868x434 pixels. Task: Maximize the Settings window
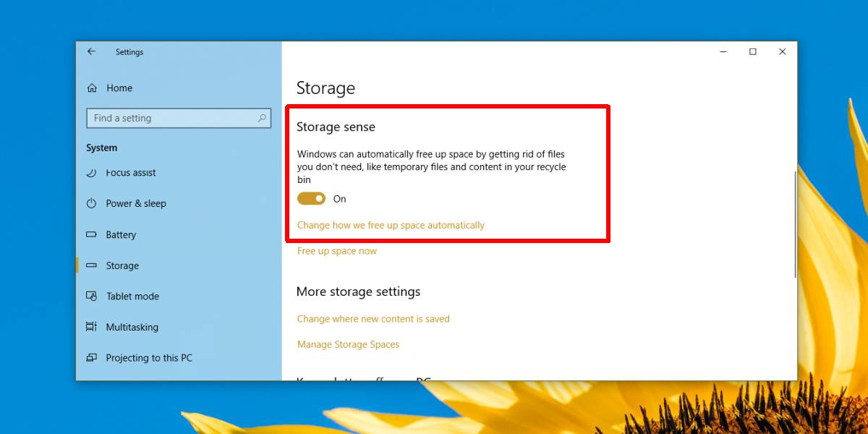753,52
